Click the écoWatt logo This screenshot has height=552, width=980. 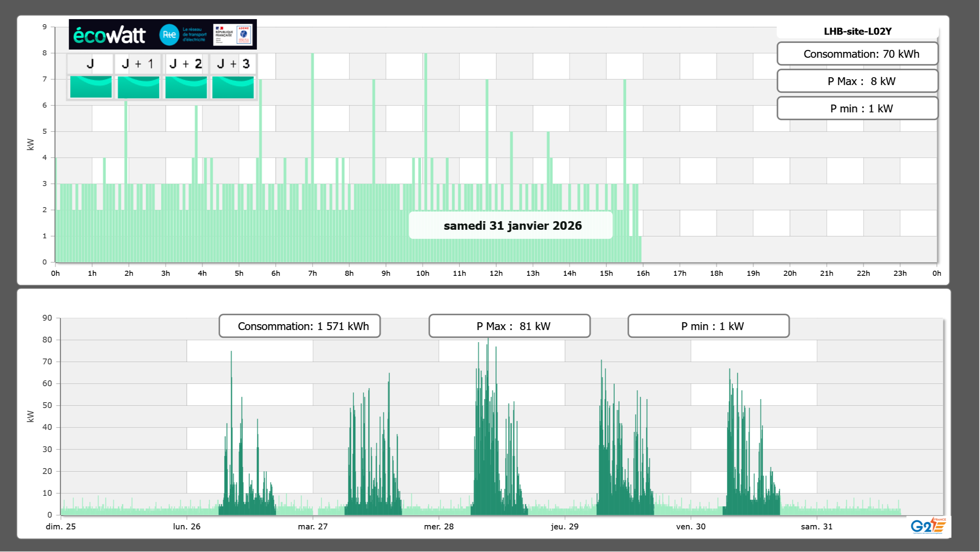(x=109, y=35)
